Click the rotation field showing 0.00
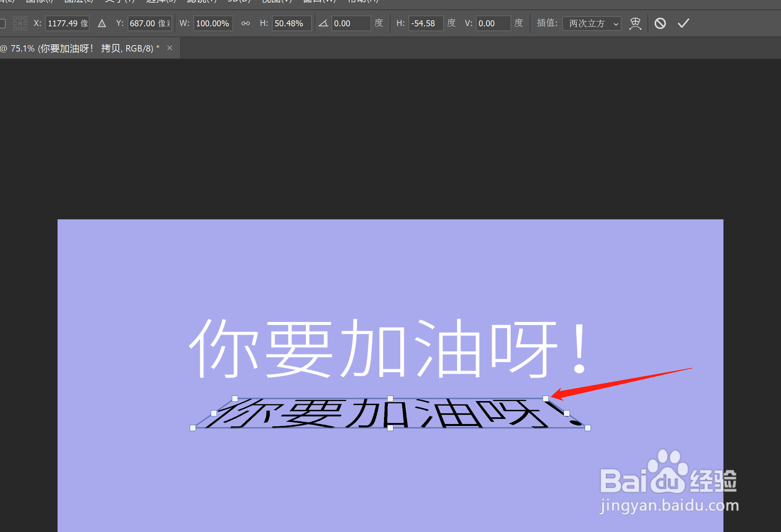 tap(351, 23)
